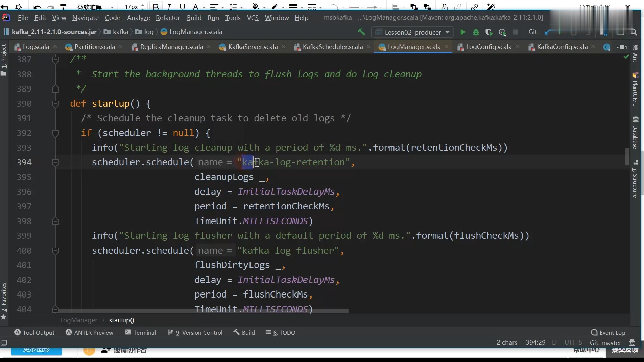Image resolution: width=644 pixels, height=362 pixels.
Task: Click the horizontal scrollbar of the editor
Action: tap(204, 311)
